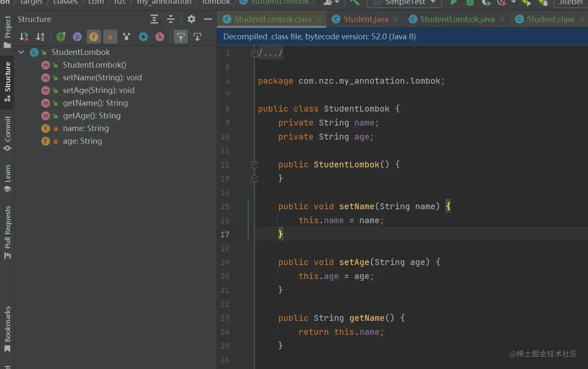The image size is (588, 369).
Task: Select setName(String): void in Structure
Action: [x=102, y=77]
